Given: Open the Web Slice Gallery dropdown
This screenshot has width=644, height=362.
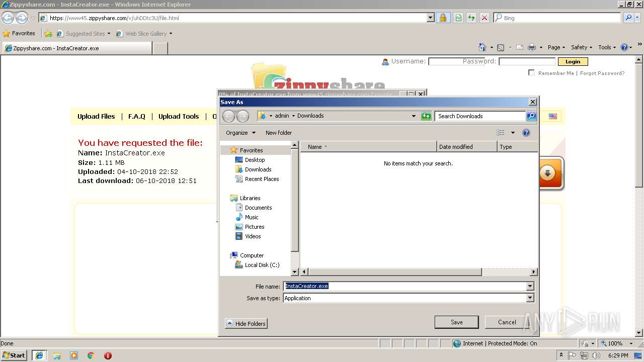Looking at the screenshot, I should point(171,34).
